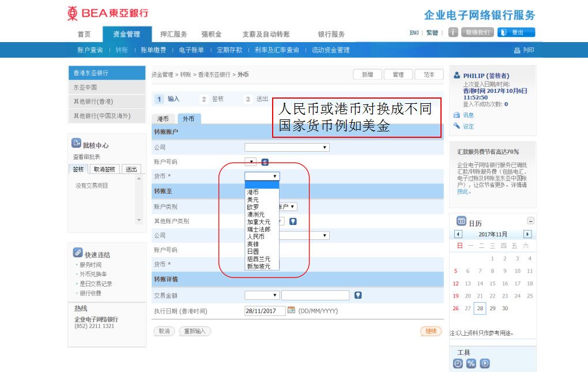
Task: Click help icon beside 交易金额 field
Action: click(x=358, y=295)
